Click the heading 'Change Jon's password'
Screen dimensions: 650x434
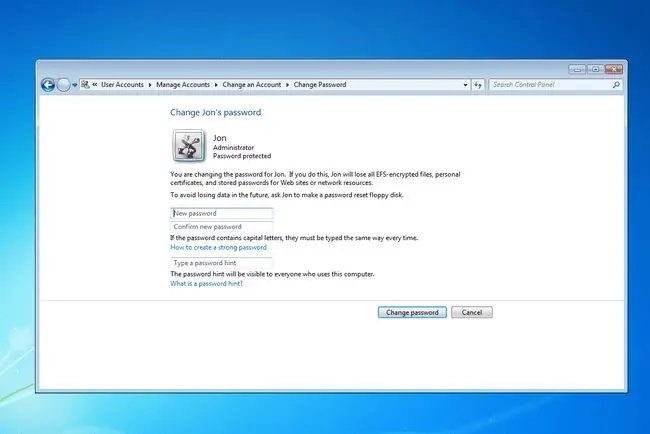pos(216,112)
